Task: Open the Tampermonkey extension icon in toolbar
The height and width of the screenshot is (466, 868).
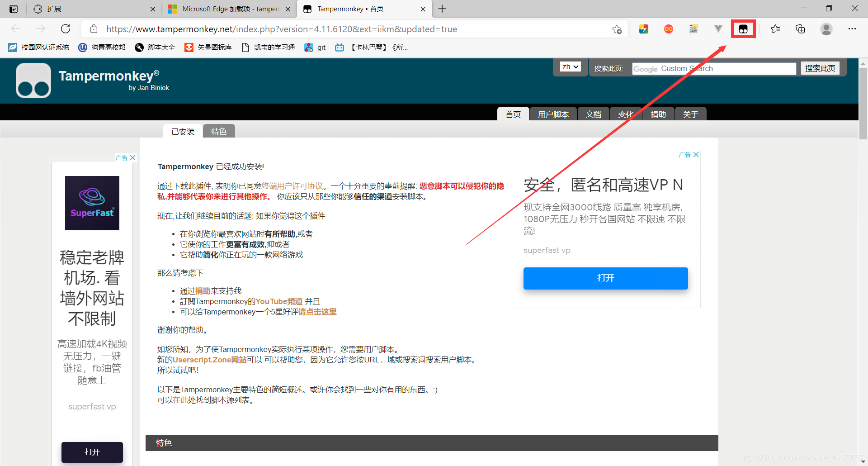Action: pos(743,29)
